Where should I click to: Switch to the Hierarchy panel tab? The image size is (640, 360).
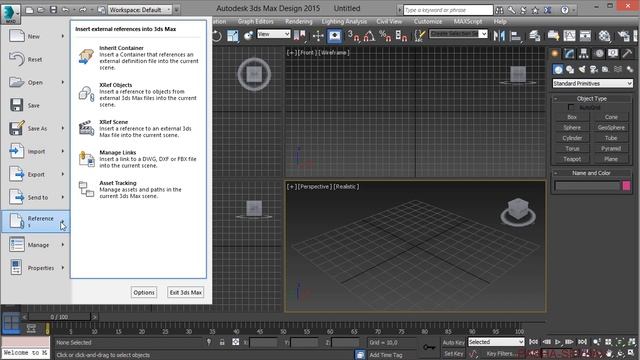tap(584, 53)
